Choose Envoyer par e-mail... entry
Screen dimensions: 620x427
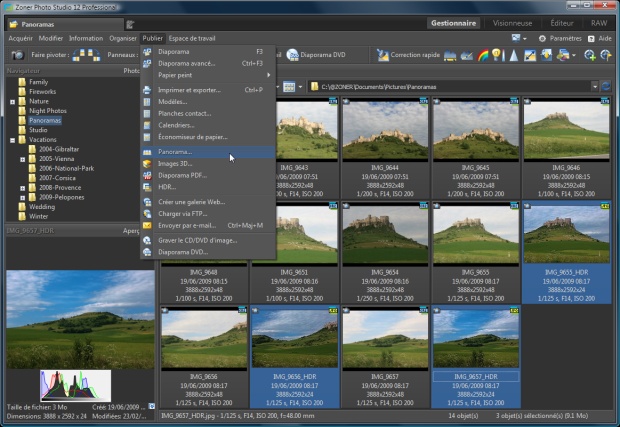pyautogui.click(x=208, y=225)
